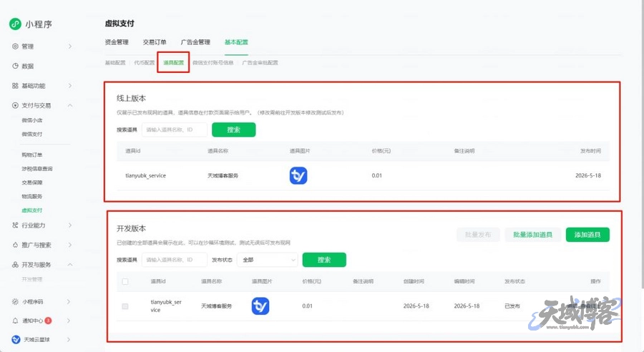Click 天域博客服务 name in 线上版本 table
Image resolution: width=644 pixels, height=352 pixels.
tap(223, 175)
